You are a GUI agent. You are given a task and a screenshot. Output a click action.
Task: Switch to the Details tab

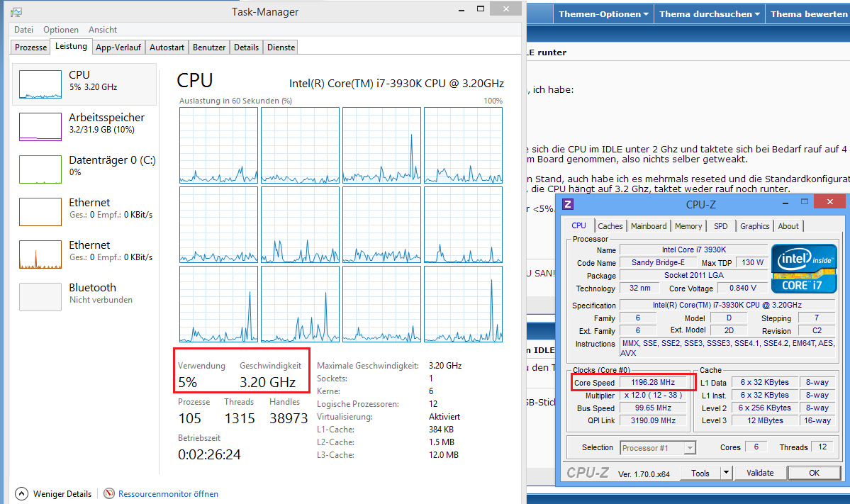tap(246, 47)
